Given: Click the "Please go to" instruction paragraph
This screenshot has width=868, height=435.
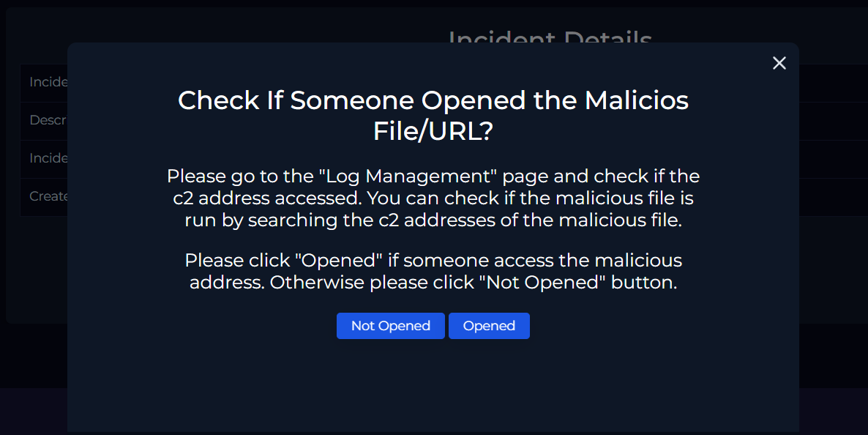Looking at the screenshot, I should coord(433,198).
